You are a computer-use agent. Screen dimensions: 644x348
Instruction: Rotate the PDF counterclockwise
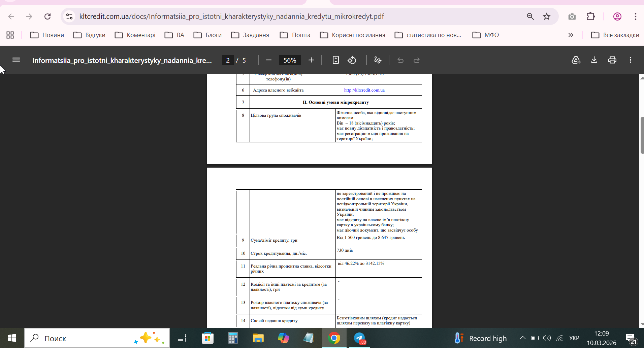352,60
